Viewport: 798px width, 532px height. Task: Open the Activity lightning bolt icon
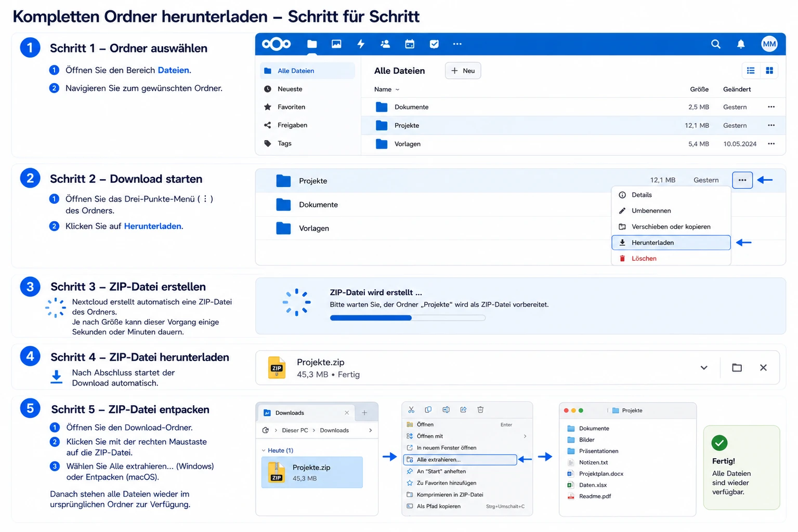(361, 44)
